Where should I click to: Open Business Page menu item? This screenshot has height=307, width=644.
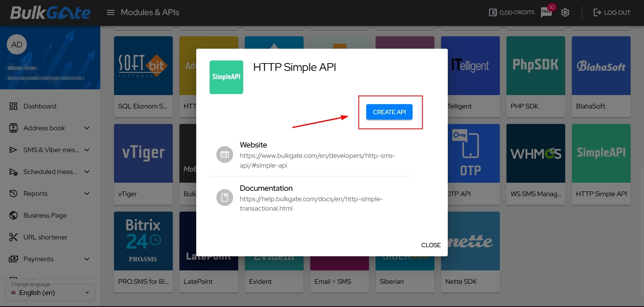click(45, 215)
